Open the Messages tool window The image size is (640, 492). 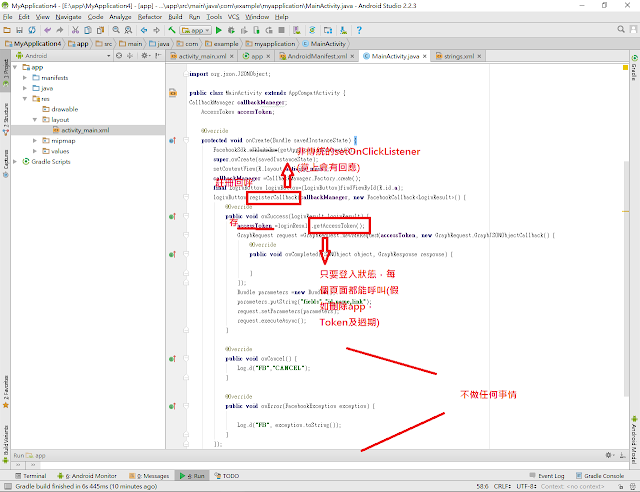(x=149, y=476)
